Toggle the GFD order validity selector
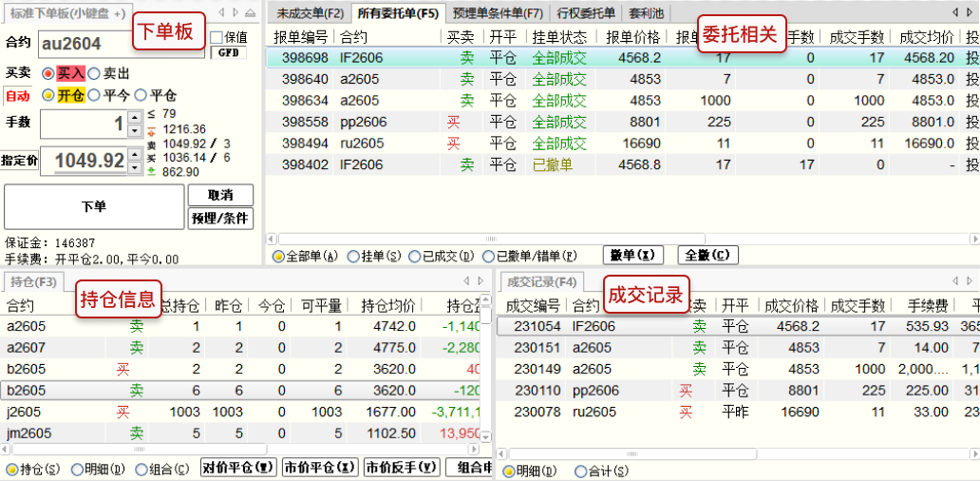Viewport: 980px width, 481px height. pos(228,53)
